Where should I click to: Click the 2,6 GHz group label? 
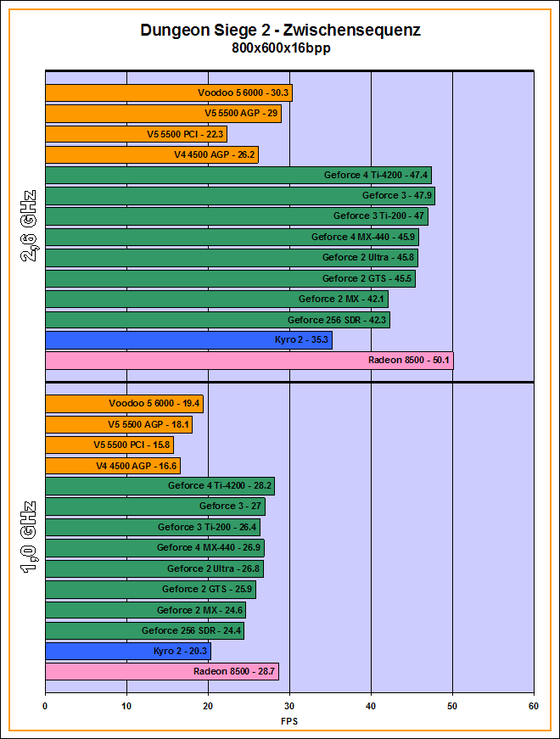28,227
